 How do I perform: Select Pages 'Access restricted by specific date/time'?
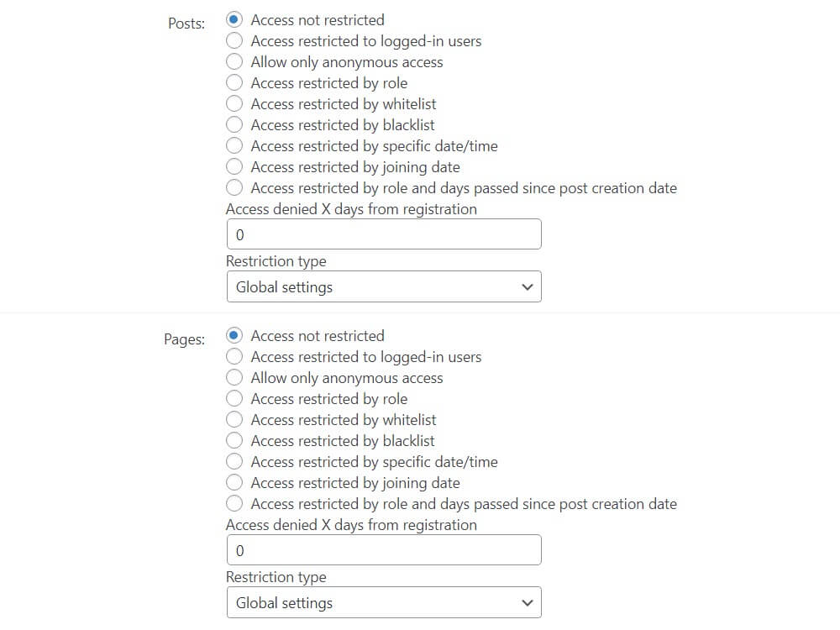pos(235,461)
